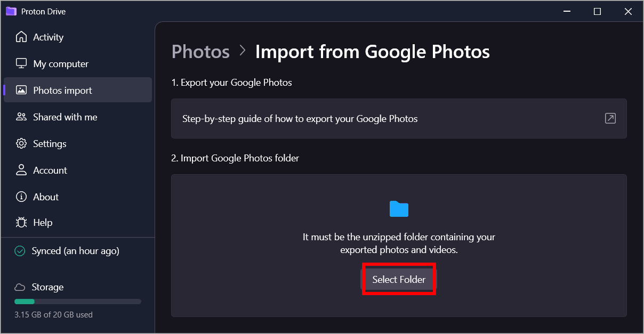Screen dimensions: 644x334
Task: Click the About info icon
Action: click(21, 197)
